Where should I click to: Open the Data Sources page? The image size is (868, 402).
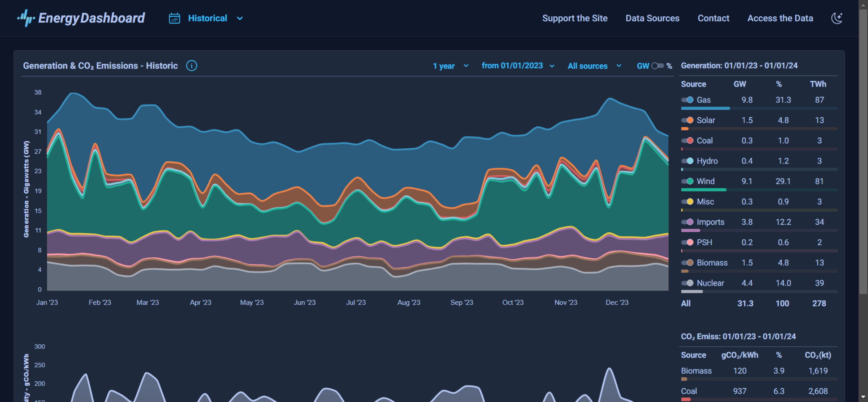652,18
